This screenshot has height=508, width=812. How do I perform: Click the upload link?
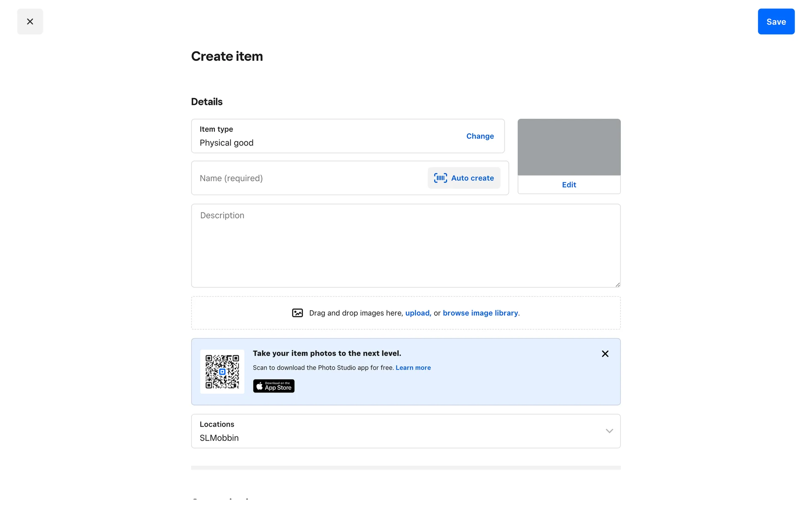(417, 313)
